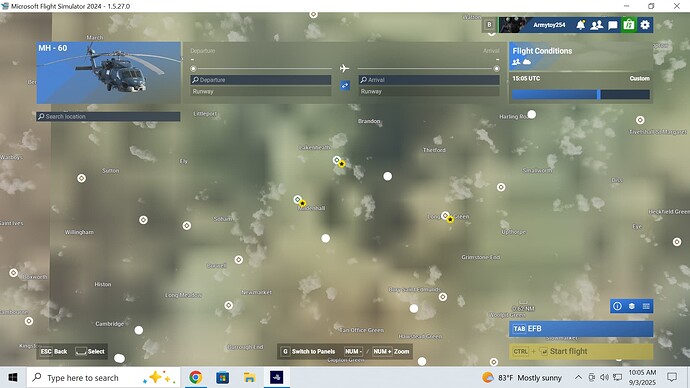Open the arrival Runway dropdown
Screen dimensions: 690x388
pyautogui.click(x=429, y=92)
